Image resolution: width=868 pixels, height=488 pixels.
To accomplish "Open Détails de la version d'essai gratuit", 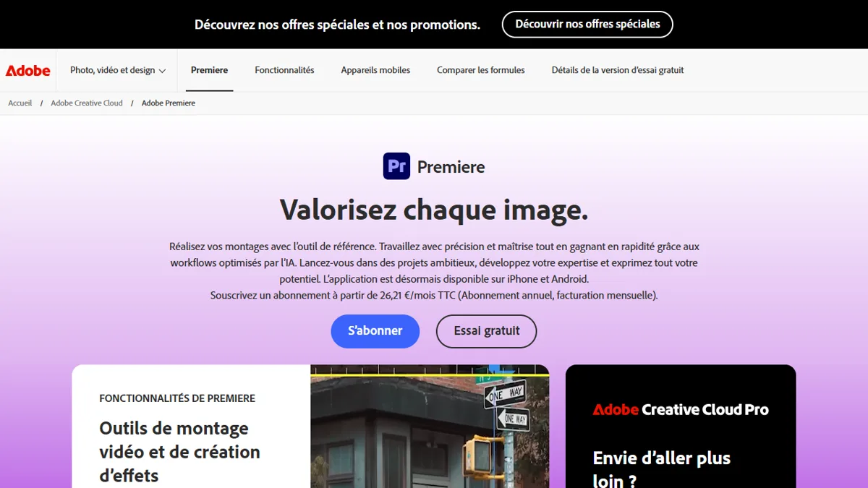I will pos(618,70).
